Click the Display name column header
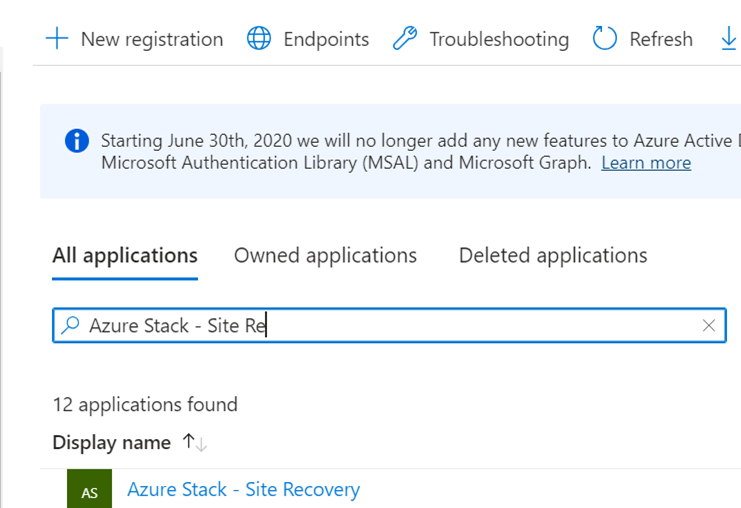Viewport: 741px width, 508px height. pos(111,442)
